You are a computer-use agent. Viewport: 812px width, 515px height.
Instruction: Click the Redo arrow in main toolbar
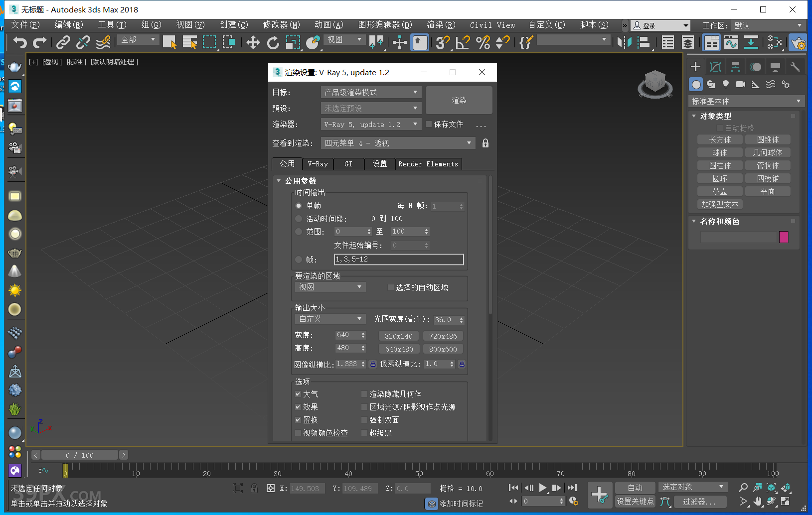coord(40,43)
